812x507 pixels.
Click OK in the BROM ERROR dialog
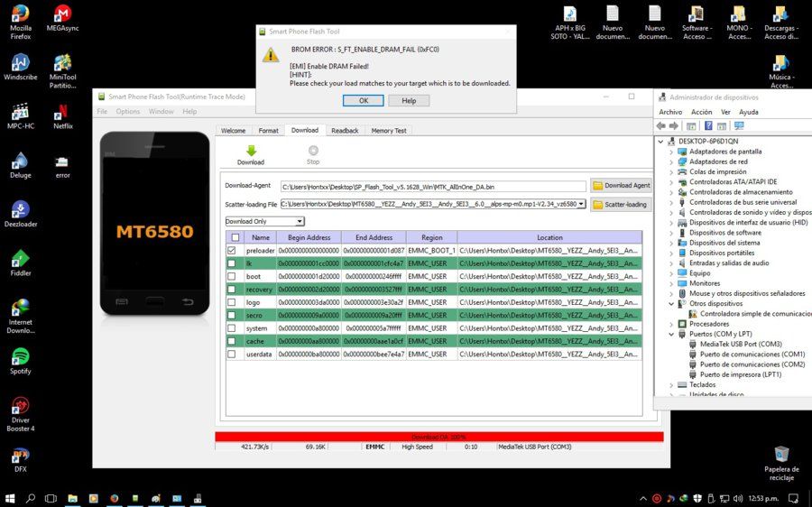(x=364, y=100)
